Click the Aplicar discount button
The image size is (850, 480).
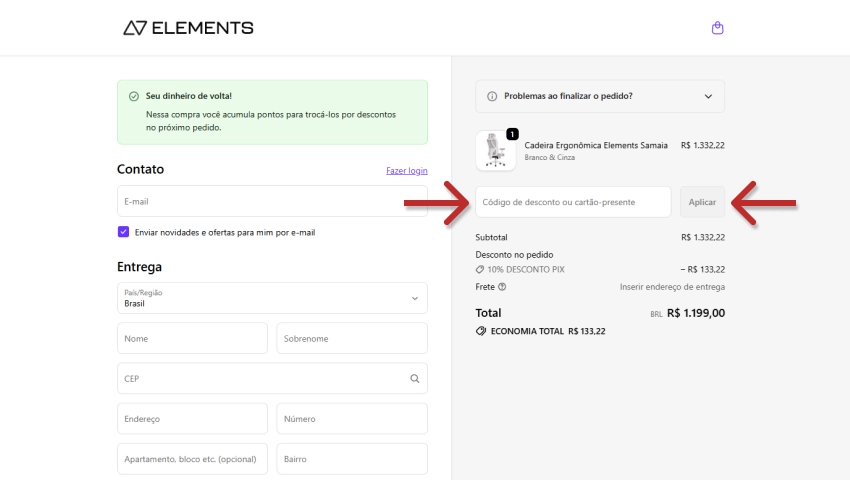click(702, 202)
